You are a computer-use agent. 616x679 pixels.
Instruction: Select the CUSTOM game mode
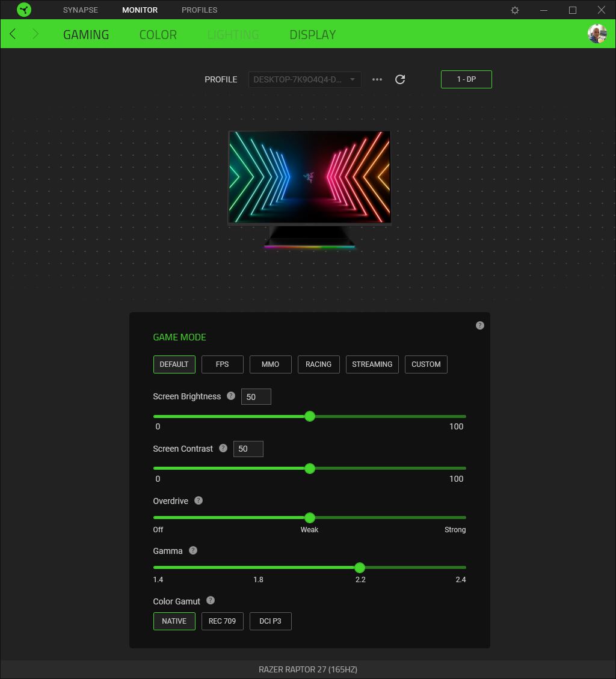point(426,364)
